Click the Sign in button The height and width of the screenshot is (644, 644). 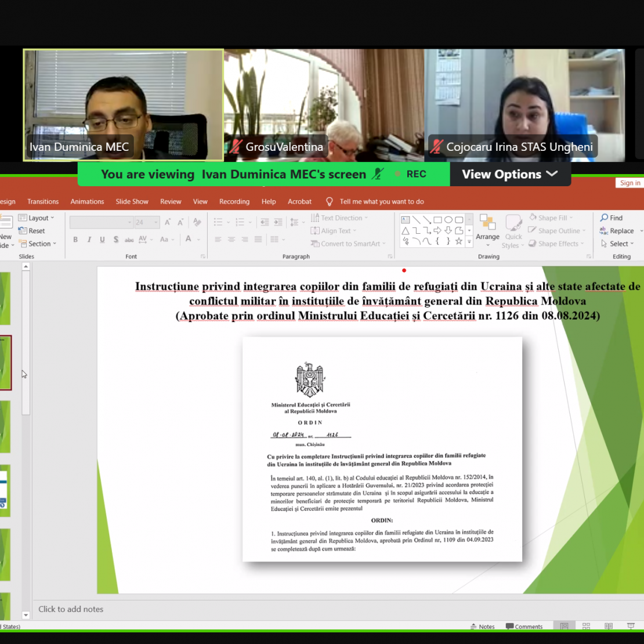629,183
